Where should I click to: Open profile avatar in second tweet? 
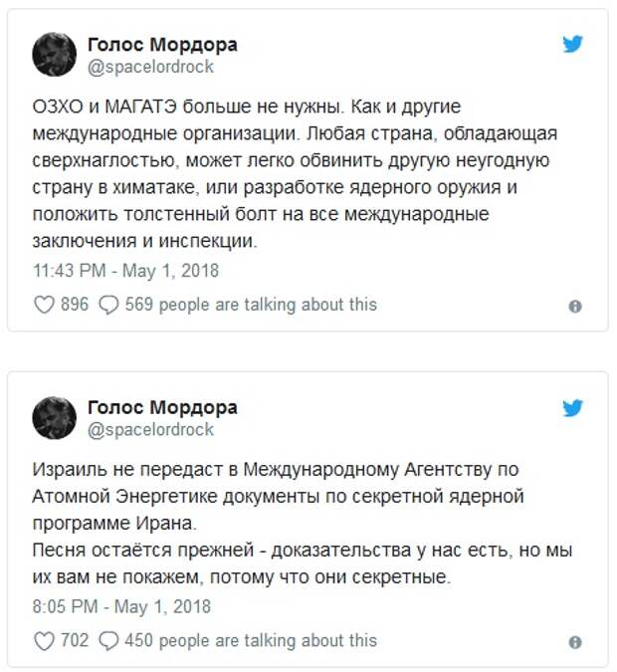tap(55, 418)
